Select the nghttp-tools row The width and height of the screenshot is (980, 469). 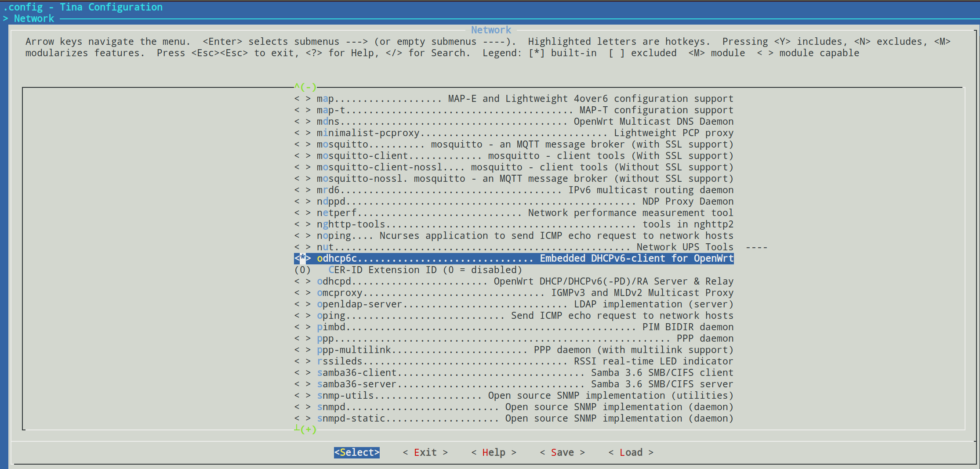(514, 224)
